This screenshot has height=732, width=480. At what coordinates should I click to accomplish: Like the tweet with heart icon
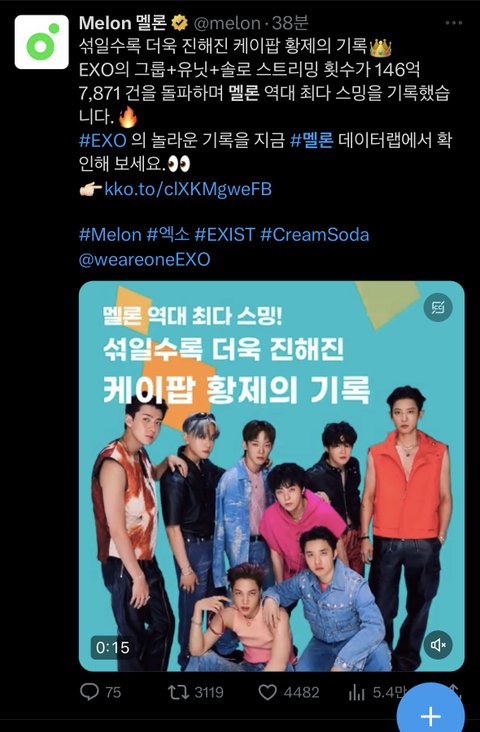click(268, 692)
